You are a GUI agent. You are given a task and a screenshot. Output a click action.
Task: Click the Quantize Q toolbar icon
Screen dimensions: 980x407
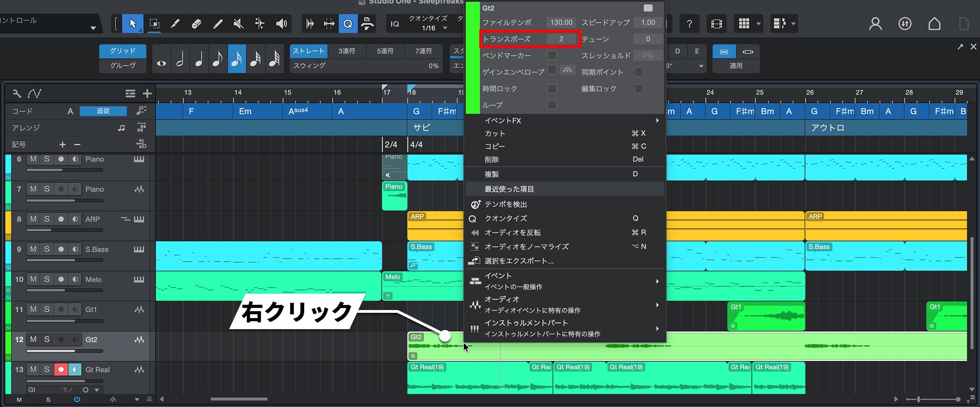348,24
